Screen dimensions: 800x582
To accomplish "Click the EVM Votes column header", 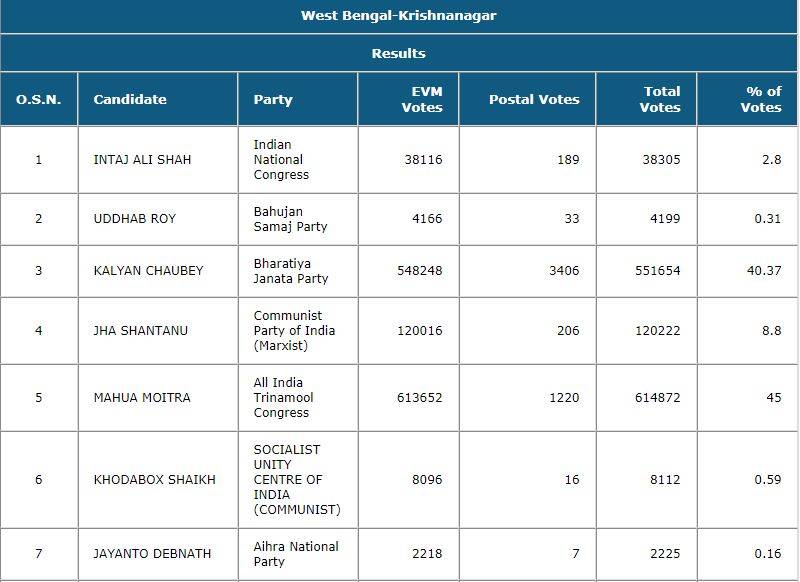I will point(421,99).
